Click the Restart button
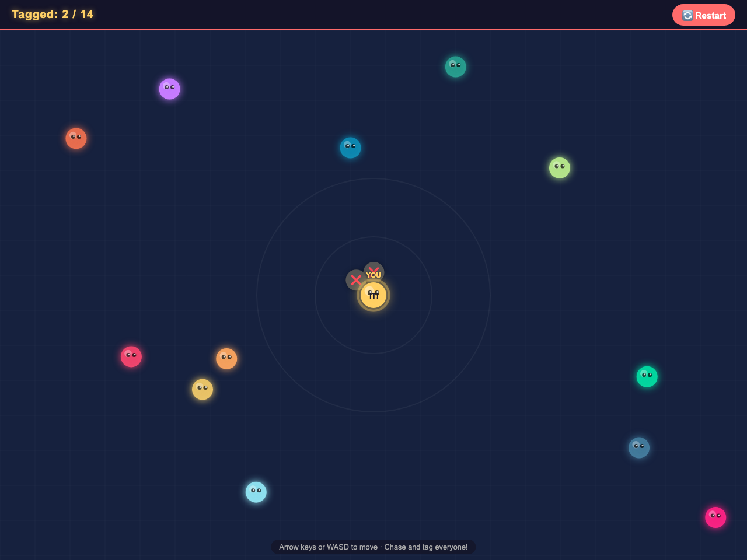The image size is (747, 560). (x=703, y=15)
